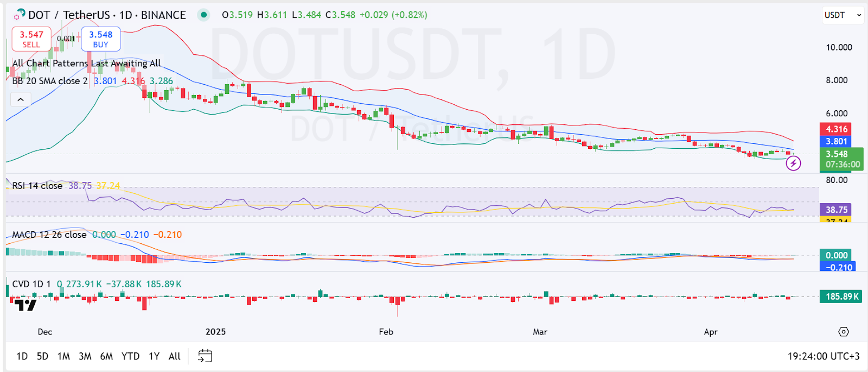Select the YTD time range
This screenshot has height=372, width=868.
click(130, 356)
